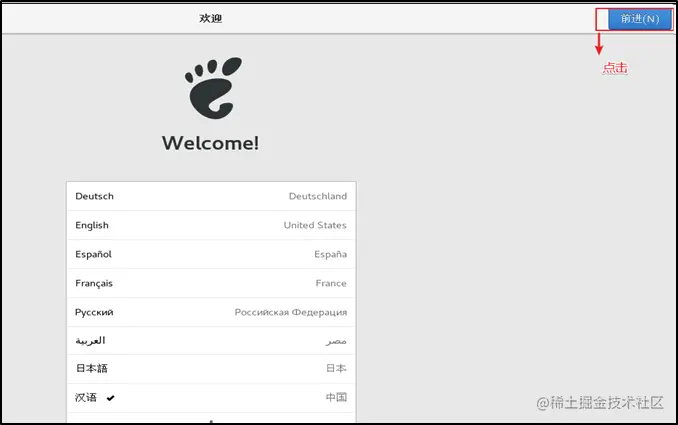This screenshot has width=678, height=425.
Task: Select English language option
Action: [x=211, y=225]
